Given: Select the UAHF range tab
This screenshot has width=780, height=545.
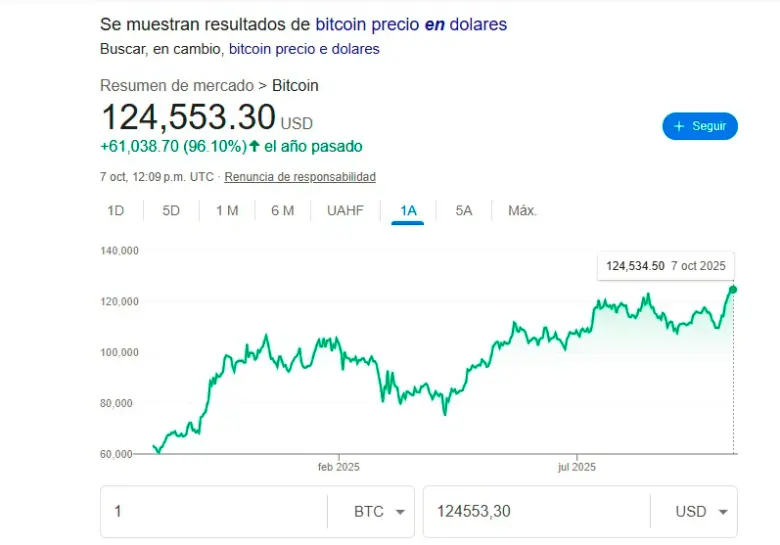Looking at the screenshot, I should pos(345,211).
